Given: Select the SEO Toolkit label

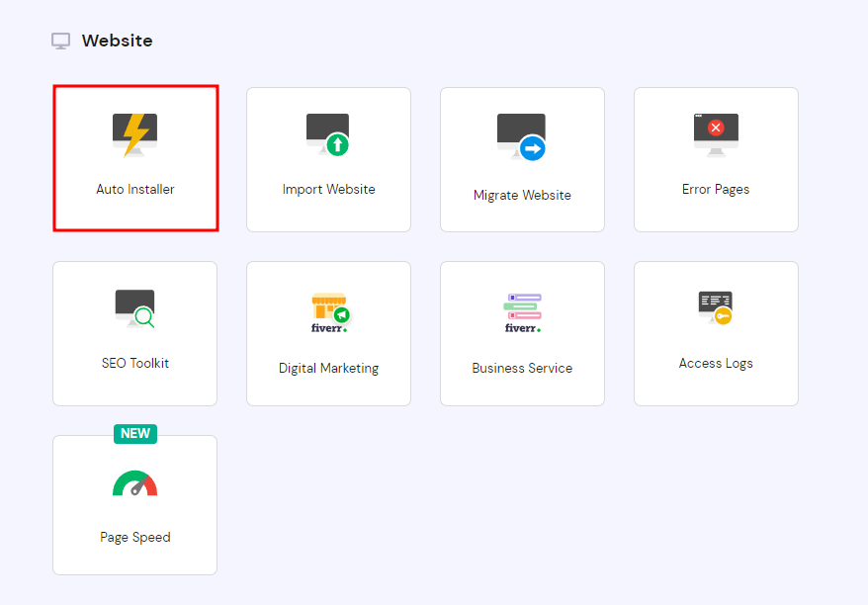Looking at the screenshot, I should pyautogui.click(x=135, y=363).
